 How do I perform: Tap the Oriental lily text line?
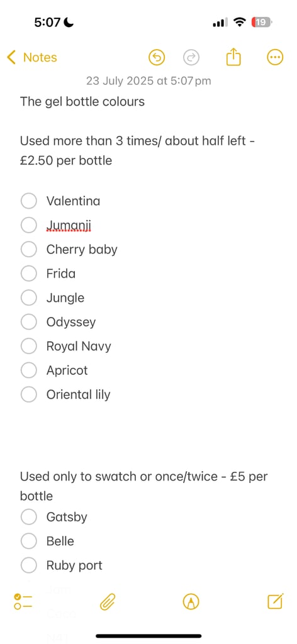coord(78,395)
